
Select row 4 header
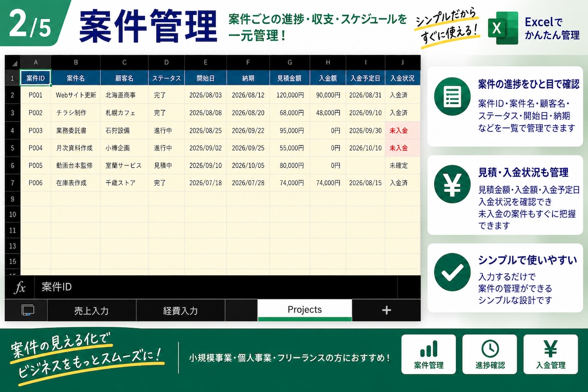(x=13, y=130)
